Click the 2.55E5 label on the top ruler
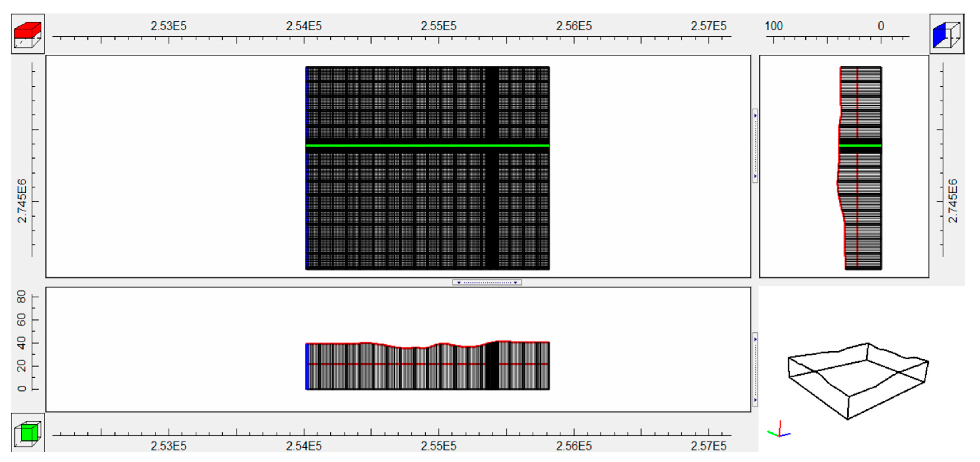The image size is (980, 462). [438, 26]
